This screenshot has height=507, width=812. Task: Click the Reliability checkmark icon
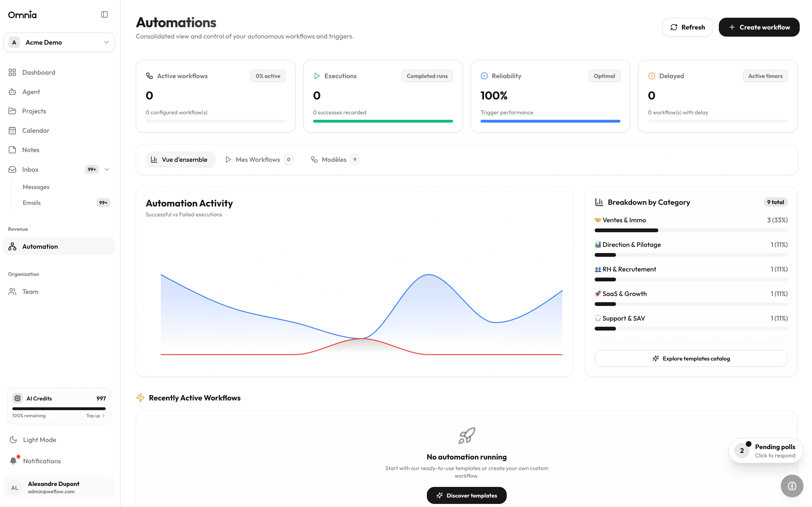coord(484,76)
